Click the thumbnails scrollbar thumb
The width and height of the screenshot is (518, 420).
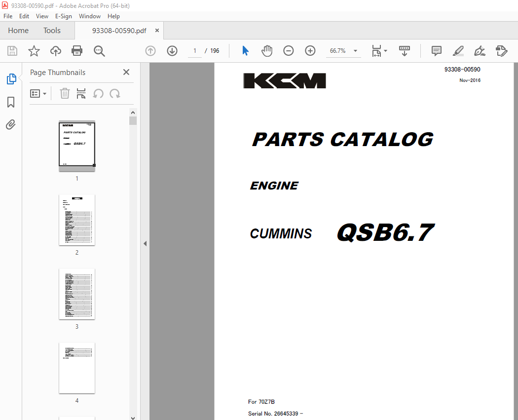tap(133, 120)
